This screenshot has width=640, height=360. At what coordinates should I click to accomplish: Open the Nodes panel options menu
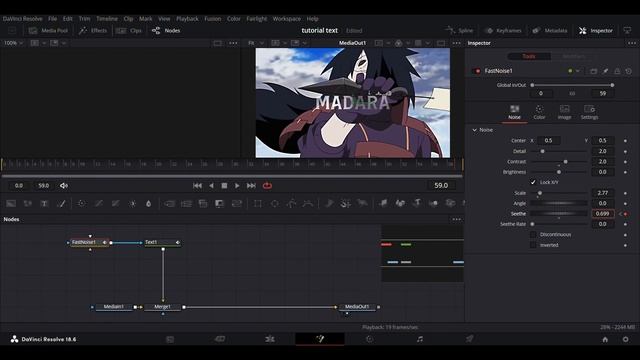pos(456,219)
